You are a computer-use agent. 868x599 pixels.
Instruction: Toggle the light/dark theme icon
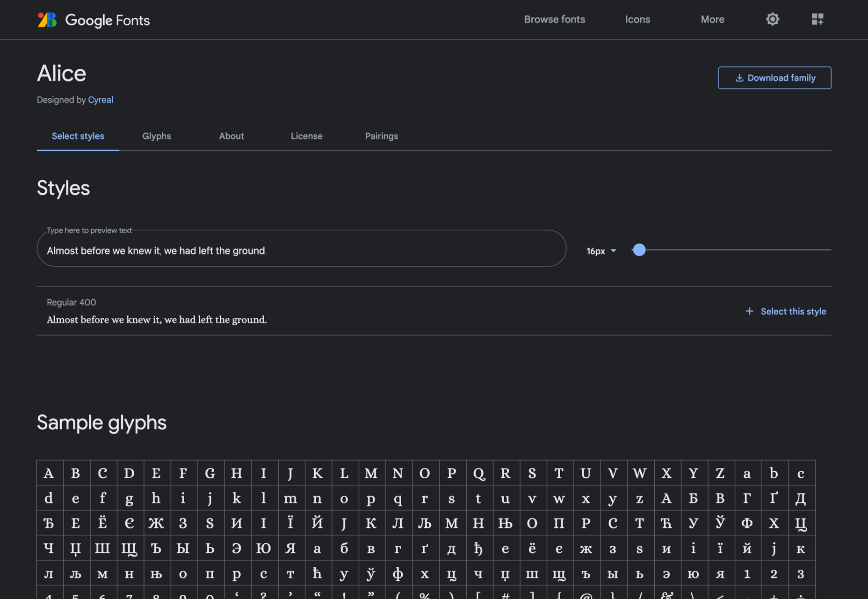coord(773,19)
